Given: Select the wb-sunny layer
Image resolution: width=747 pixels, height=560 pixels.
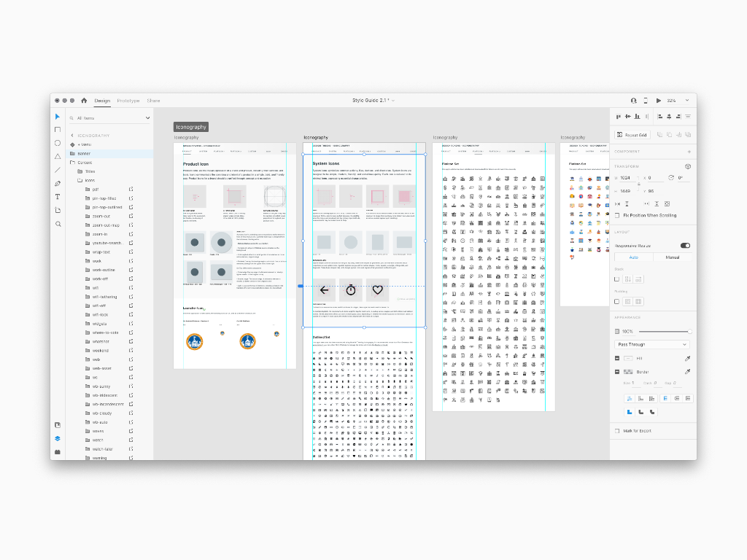Looking at the screenshot, I should [x=109, y=386].
